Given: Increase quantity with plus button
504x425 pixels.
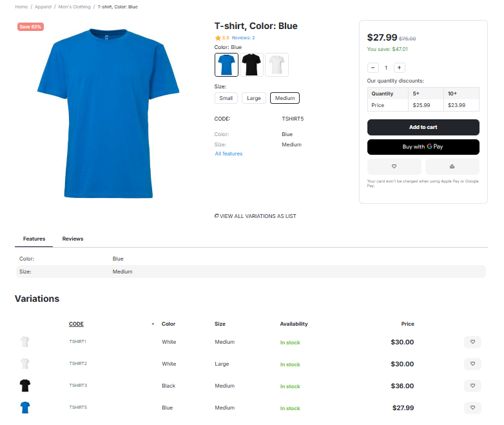Looking at the screenshot, I should pyautogui.click(x=399, y=68).
